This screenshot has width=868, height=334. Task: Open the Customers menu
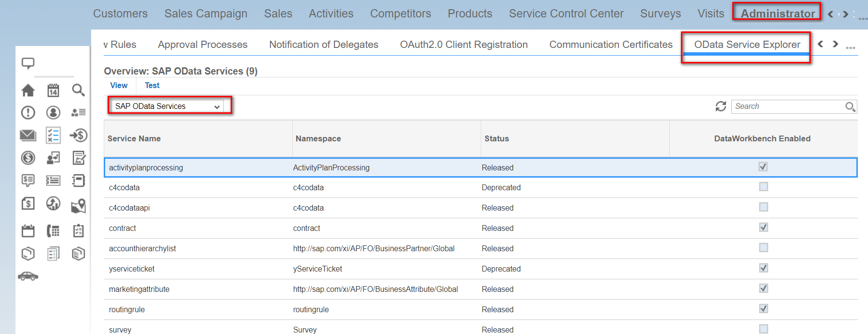[x=120, y=14]
